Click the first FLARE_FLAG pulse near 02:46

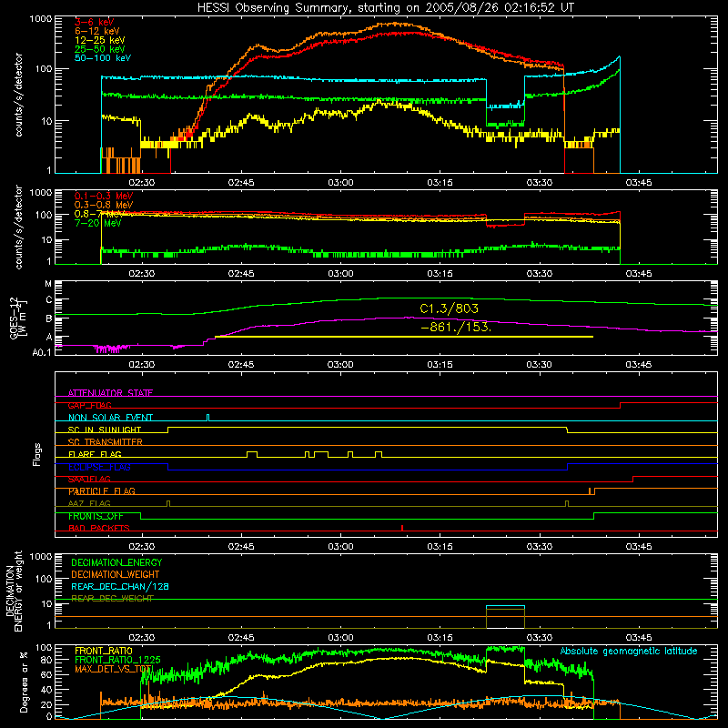tap(252, 454)
